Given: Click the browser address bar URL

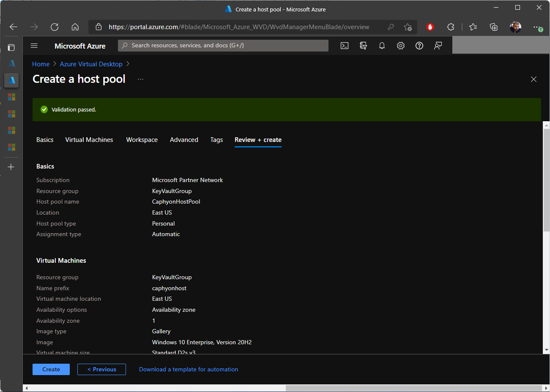Looking at the screenshot, I should point(239,27).
